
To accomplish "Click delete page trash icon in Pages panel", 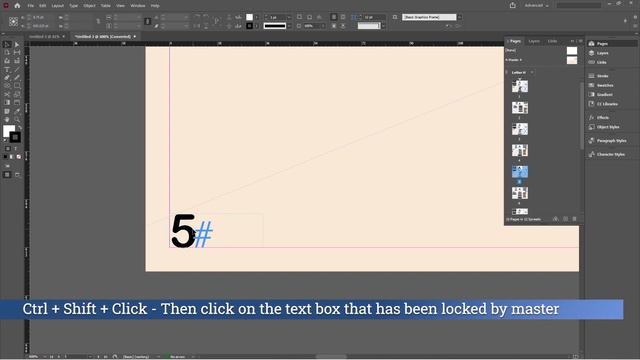I will (575, 219).
